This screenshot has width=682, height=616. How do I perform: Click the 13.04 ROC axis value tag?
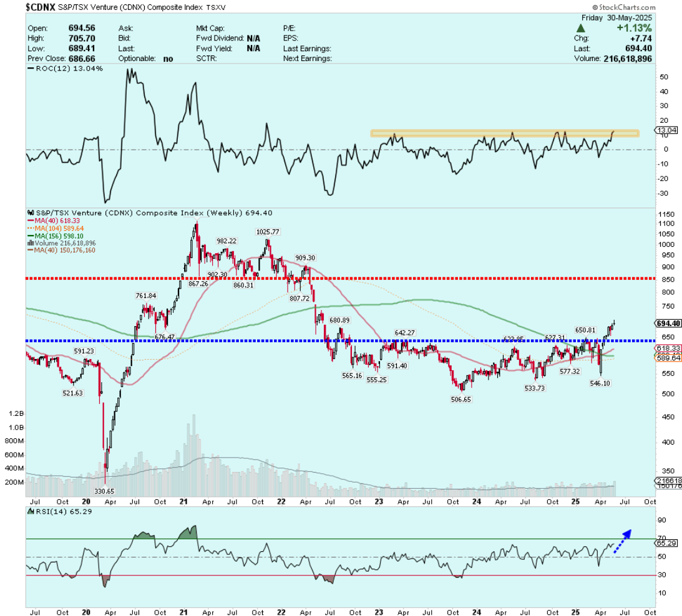[x=667, y=130]
